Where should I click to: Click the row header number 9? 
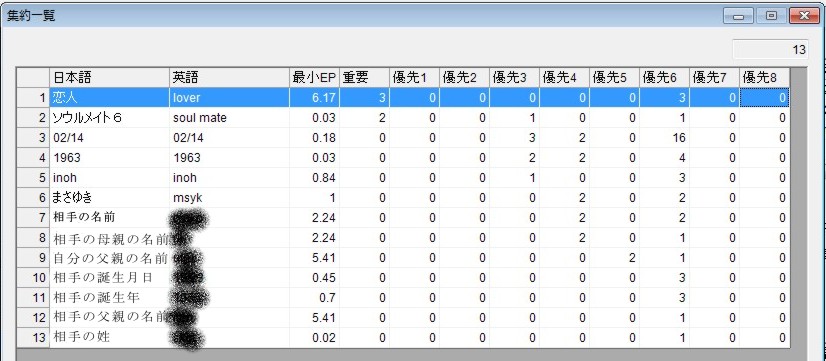tap(33, 258)
